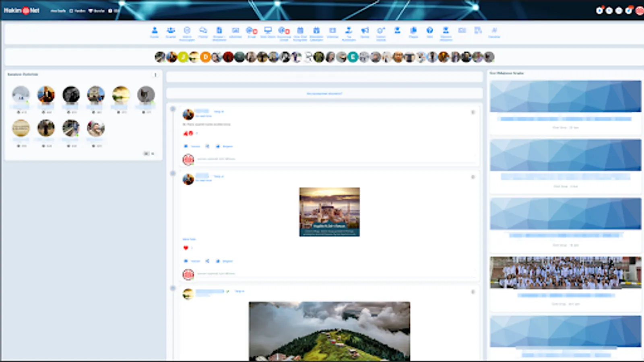Screen dimensions: 644x362
Task: Open options menu icon on first post
Action: [x=473, y=112]
